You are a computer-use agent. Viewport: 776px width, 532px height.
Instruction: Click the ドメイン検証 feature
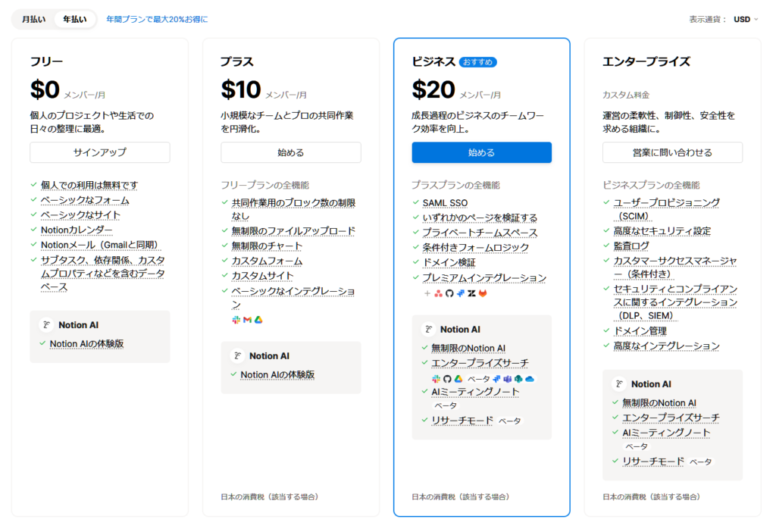pos(449,262)
